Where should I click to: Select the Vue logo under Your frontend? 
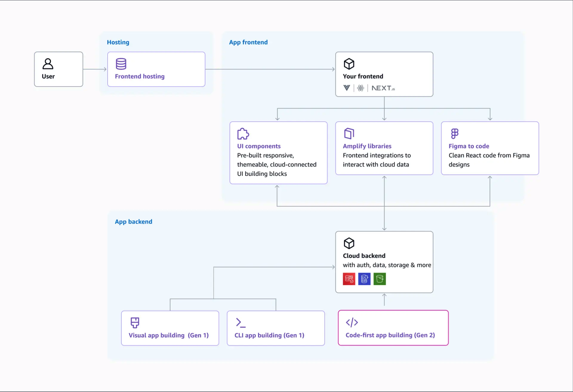[x=346, y=88]
